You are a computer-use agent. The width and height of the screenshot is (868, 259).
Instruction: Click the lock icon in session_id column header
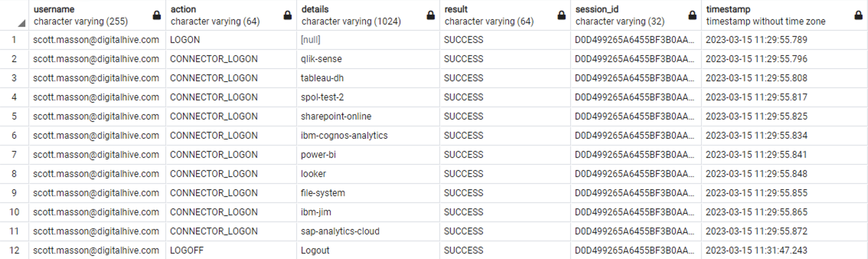point(692,15)
